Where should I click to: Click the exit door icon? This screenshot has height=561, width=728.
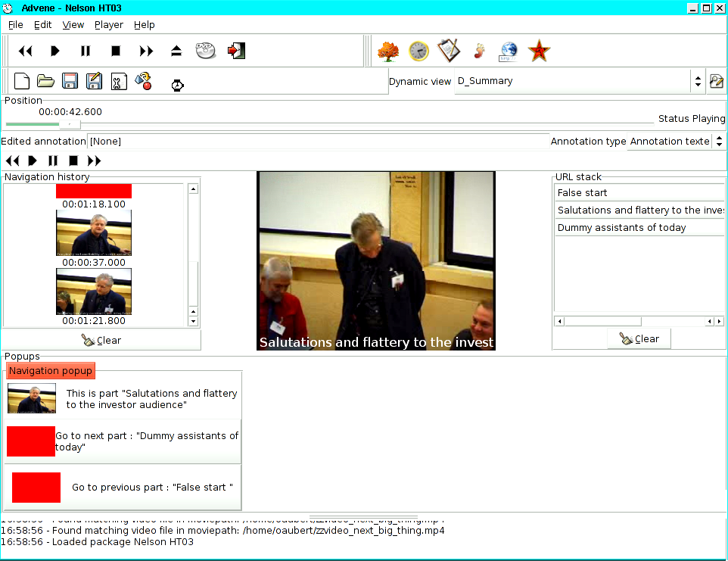(x=236, y=51)
